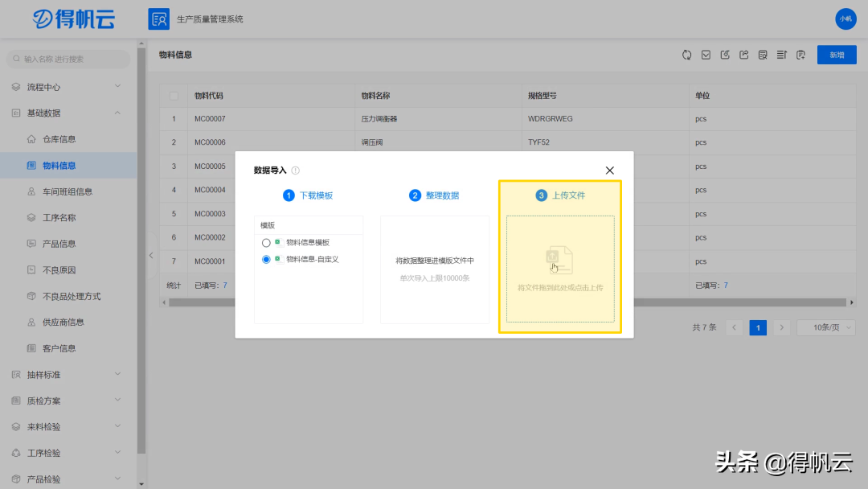
Task: Click the Excel icon beside 物料信息-自定义
Action: coord(277,259)
